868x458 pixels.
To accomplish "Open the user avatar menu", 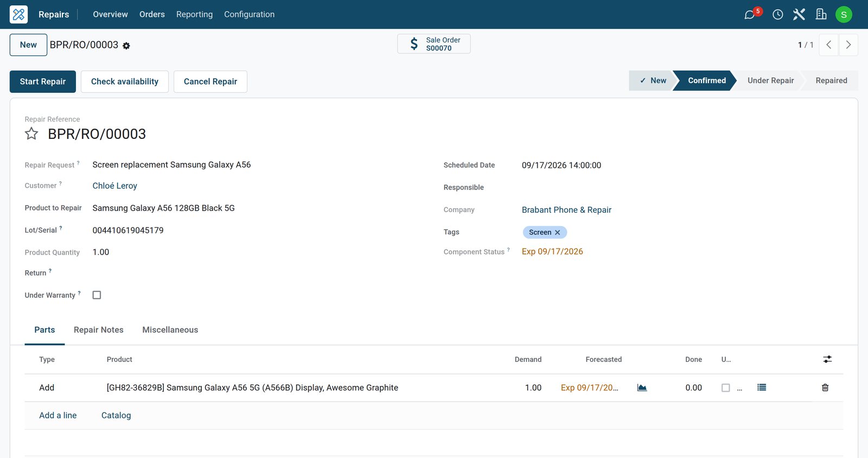I will [844, 15].
